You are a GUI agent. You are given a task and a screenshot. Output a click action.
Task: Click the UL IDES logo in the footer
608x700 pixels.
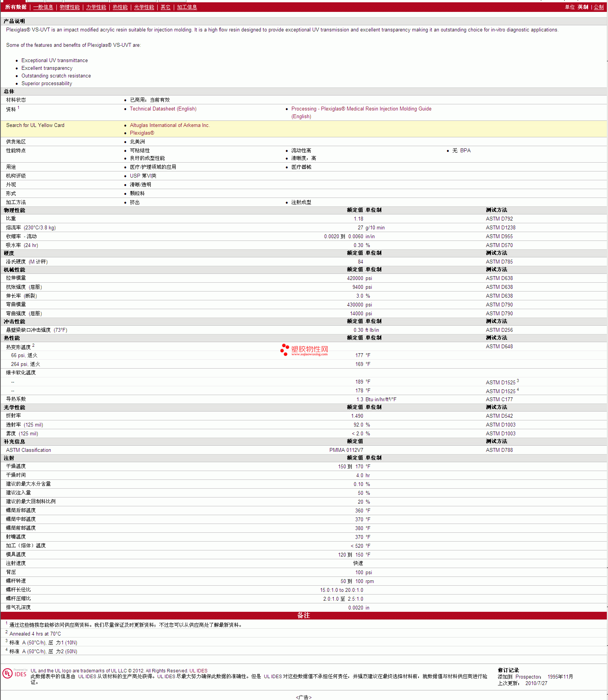tap(15, 674)
